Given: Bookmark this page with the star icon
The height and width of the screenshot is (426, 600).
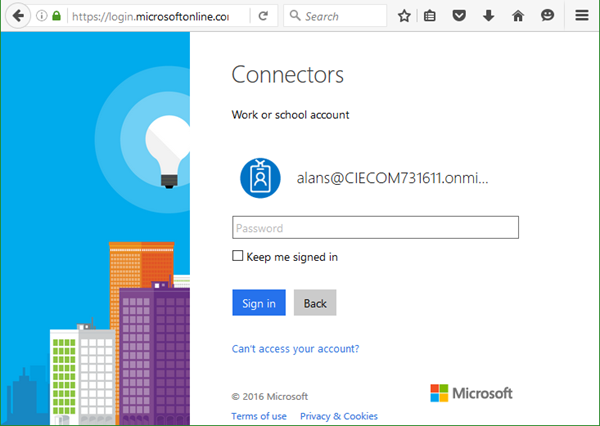Looking at the screenshot, I should click(404, 16).
